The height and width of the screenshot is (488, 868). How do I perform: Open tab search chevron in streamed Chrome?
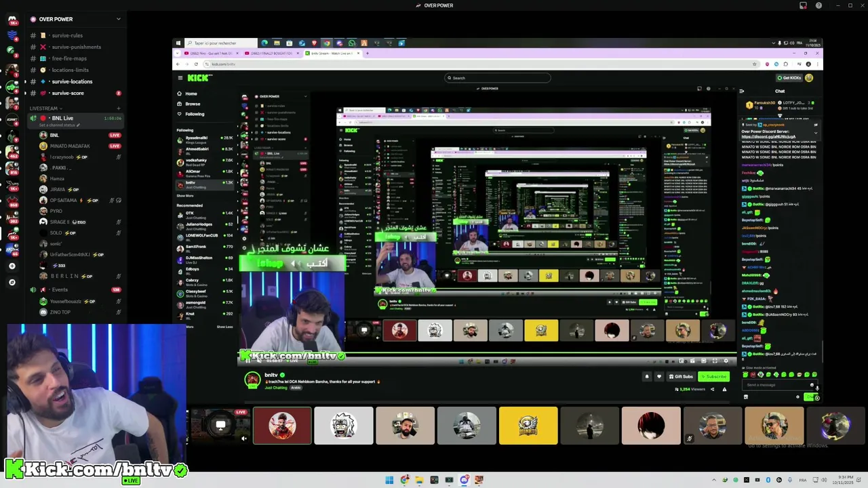pos(177,54)
